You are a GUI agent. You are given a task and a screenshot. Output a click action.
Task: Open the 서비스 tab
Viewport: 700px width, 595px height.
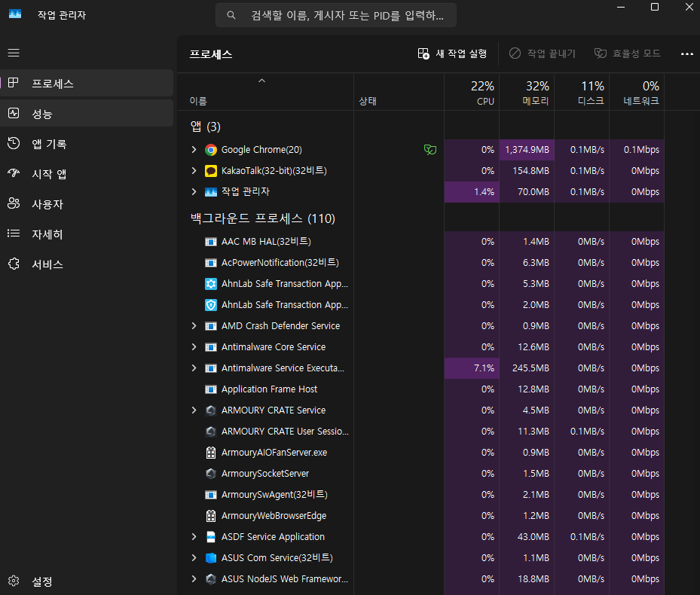[x=87, y=264]
